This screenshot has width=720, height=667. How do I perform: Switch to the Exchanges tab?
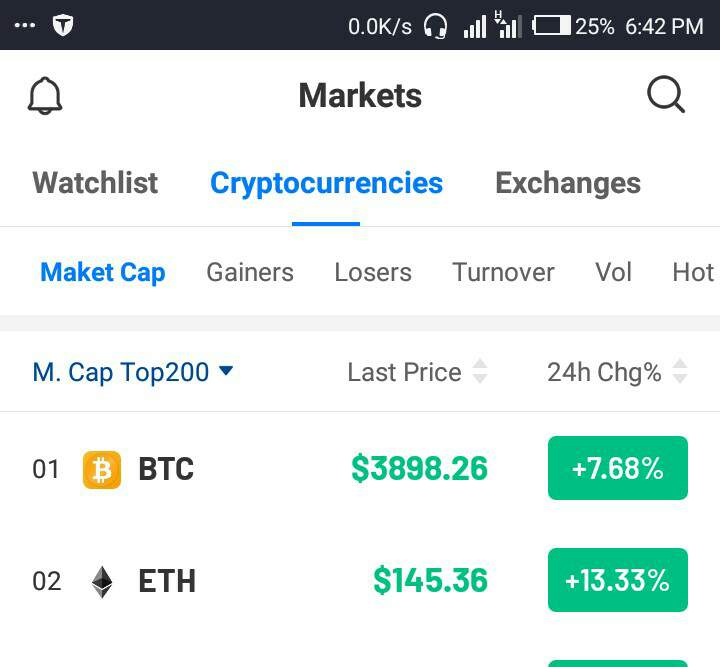point(568,183)
